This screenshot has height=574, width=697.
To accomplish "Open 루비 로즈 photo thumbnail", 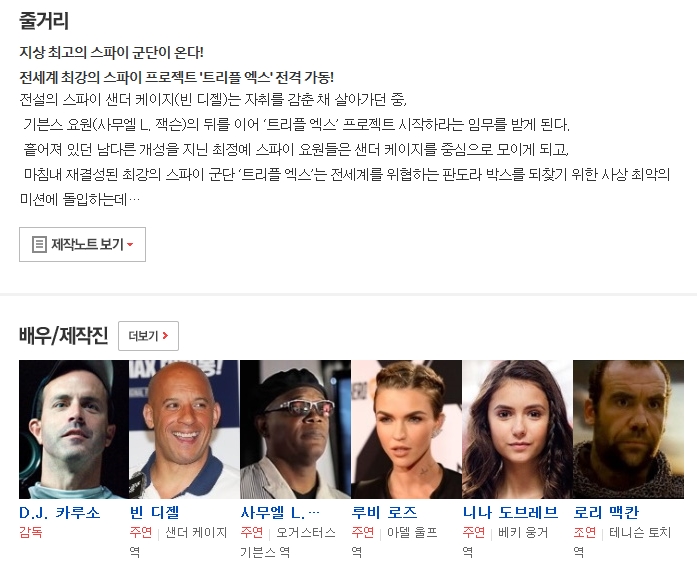I will (406, 429).
